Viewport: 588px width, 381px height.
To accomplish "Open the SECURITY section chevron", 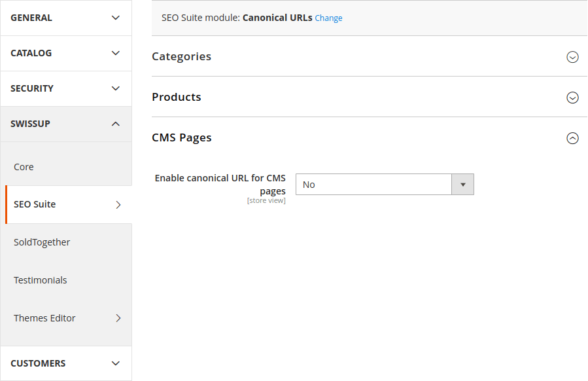I will 116,88.
